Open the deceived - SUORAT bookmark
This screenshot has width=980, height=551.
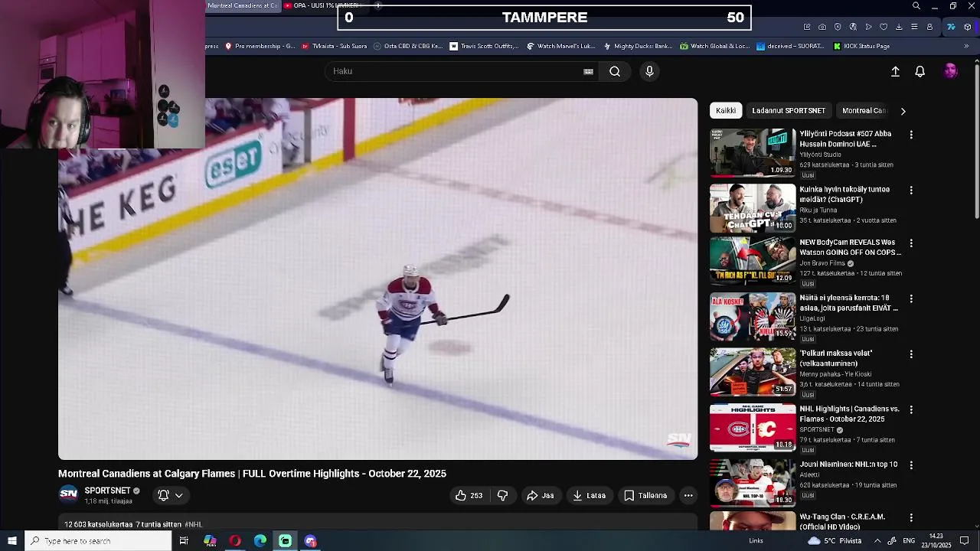tap(792, 46)
